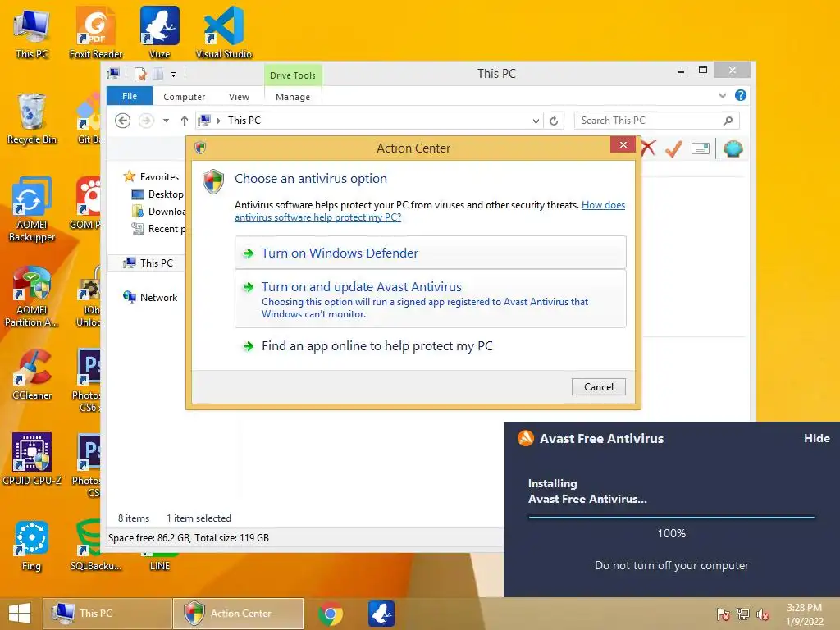Click the '8 items' status text
Image resolution: width=840 pixels, height=630 pixels.
tap(134, 518)
